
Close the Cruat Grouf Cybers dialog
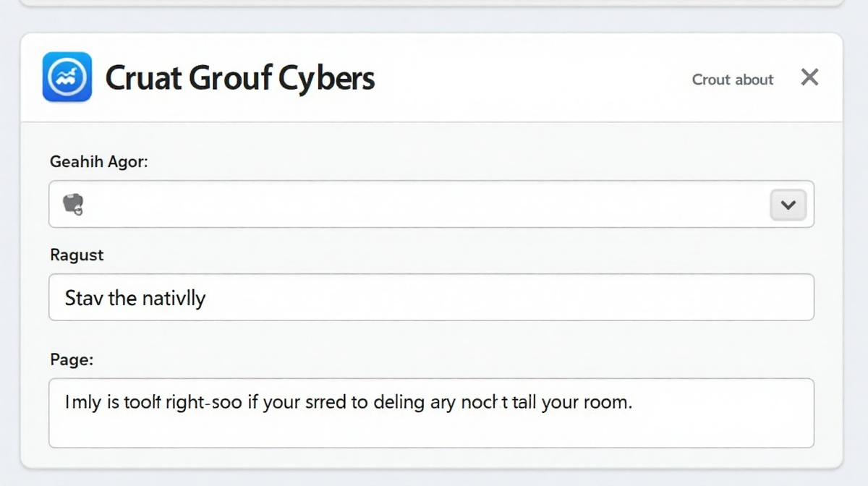809,77
